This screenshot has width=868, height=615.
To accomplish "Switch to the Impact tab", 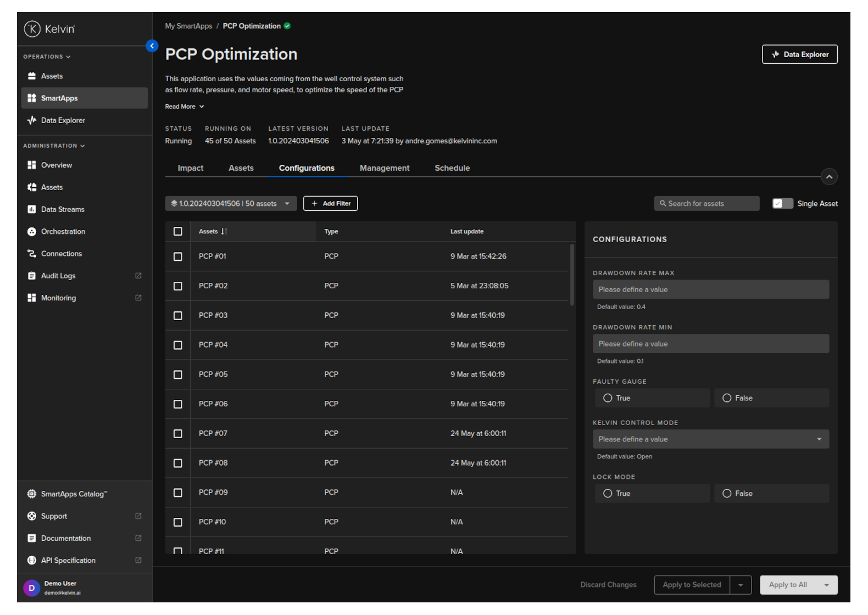I will (190, 168).
